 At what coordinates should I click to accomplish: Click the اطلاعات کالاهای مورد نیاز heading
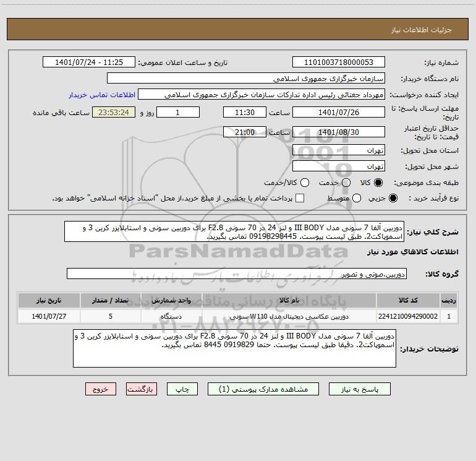412,252
